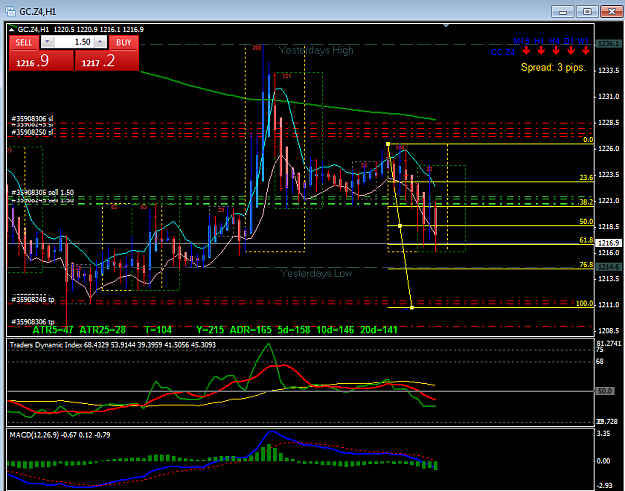Viewport: 625px width, 491px height.
Task: Click the blue GC.Z4 symbol label
Action: click(503, 52)
